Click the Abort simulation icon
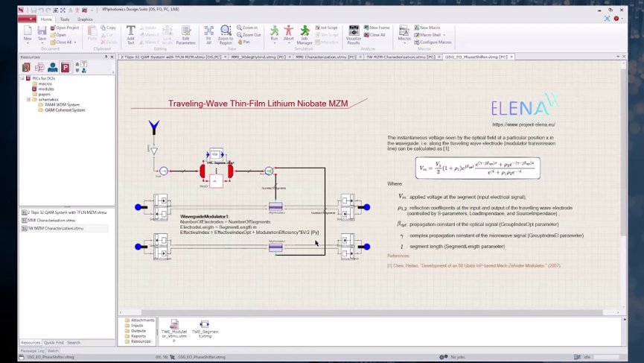 tap(289, 33)
